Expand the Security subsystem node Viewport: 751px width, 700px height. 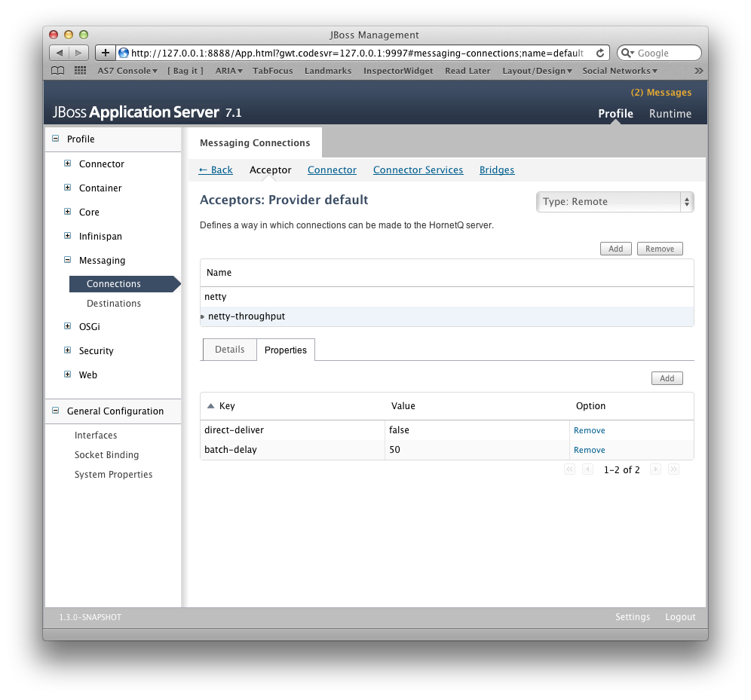tap(68, 350)
